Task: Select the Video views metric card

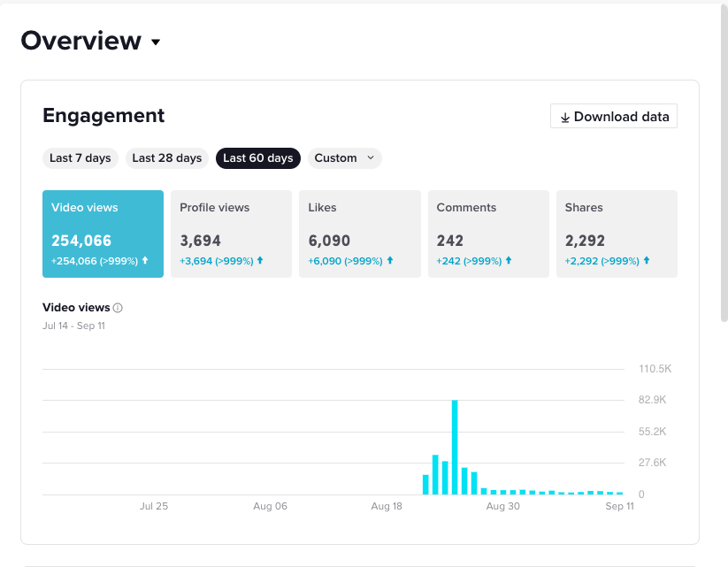Action: click(x=103, y=234)
